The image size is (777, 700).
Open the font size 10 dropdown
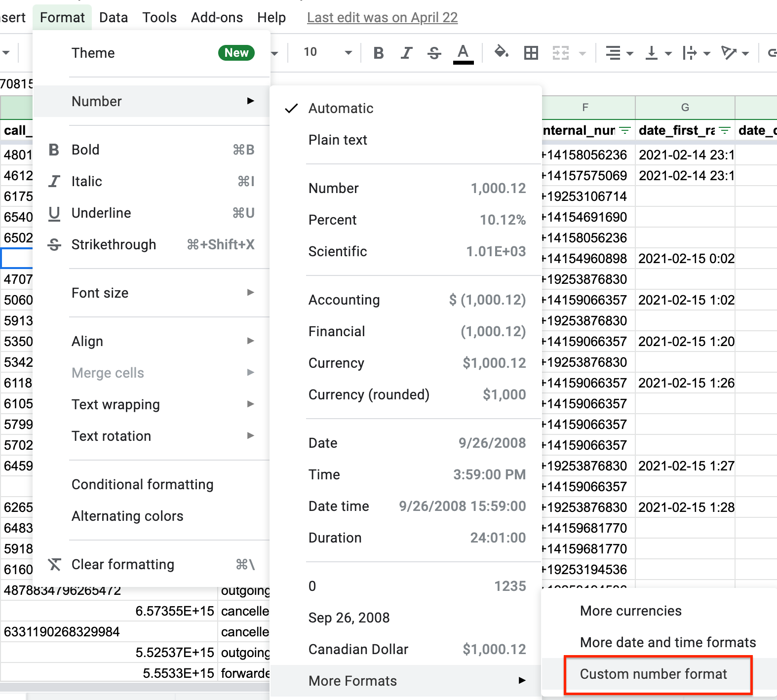pos(327,52)
